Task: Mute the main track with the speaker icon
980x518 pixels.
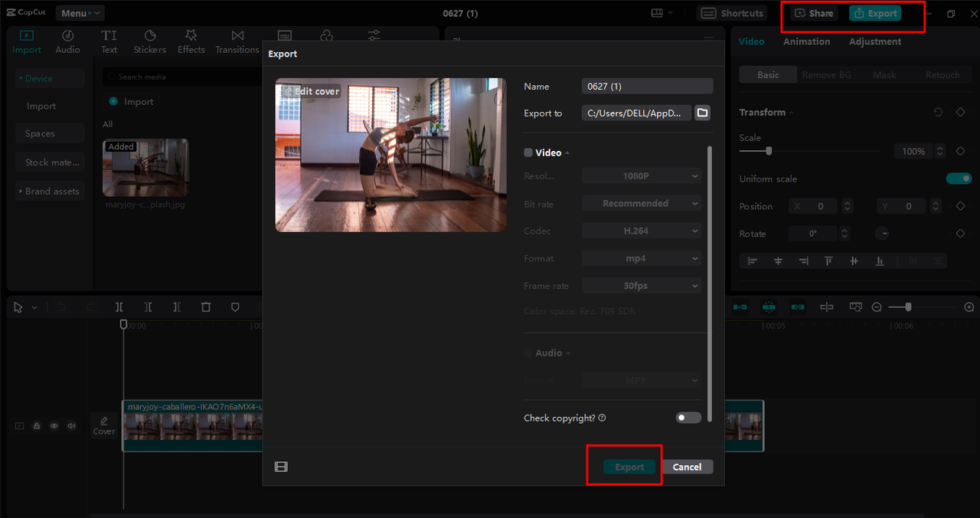Action: pos(72,425)
